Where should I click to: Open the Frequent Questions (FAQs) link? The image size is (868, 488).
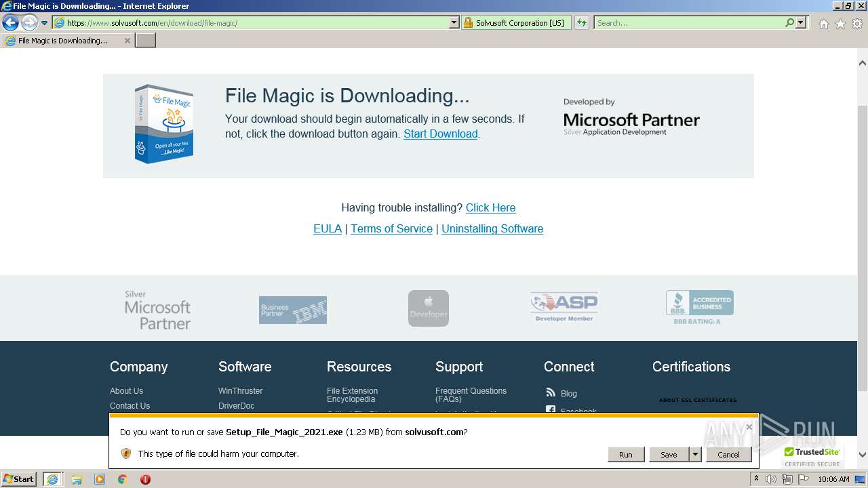471,395
